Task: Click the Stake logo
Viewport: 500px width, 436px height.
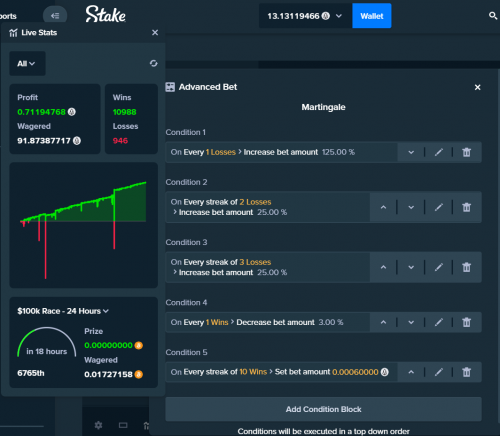Action: [x=105, y=14]
